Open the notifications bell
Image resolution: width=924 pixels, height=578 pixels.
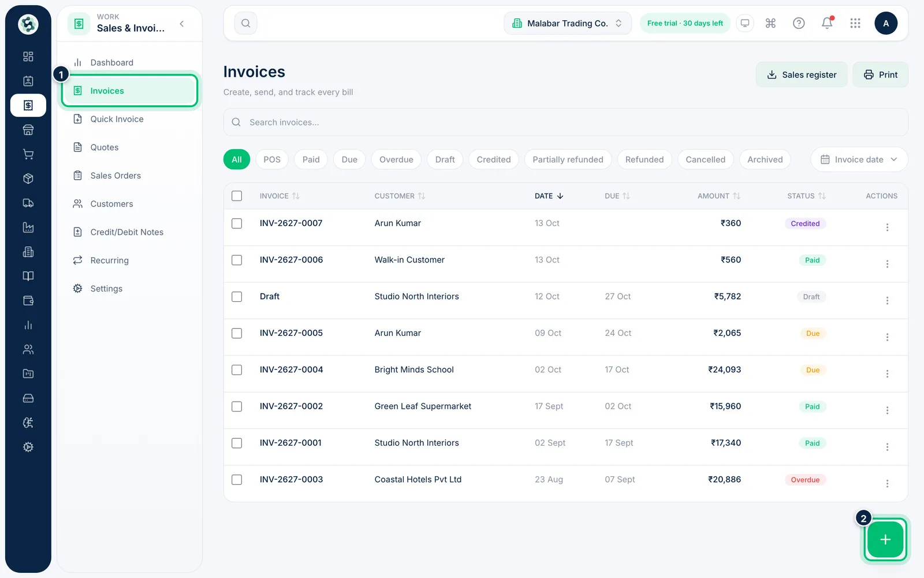tap(827, 23)
